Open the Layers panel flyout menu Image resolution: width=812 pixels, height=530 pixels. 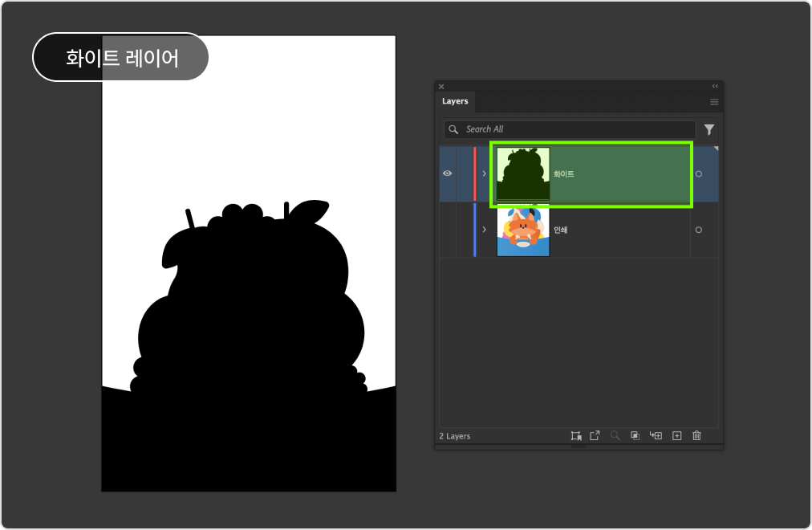tap(714, 101)
